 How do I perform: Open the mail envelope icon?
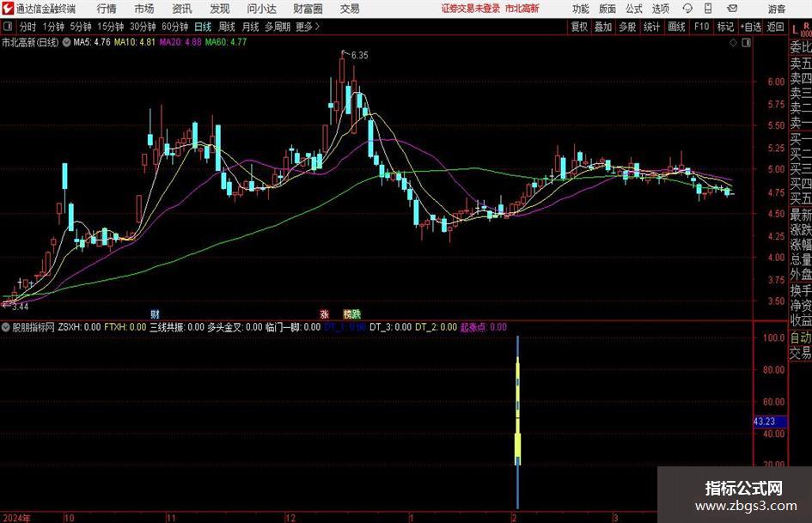[x=732, y=9]
